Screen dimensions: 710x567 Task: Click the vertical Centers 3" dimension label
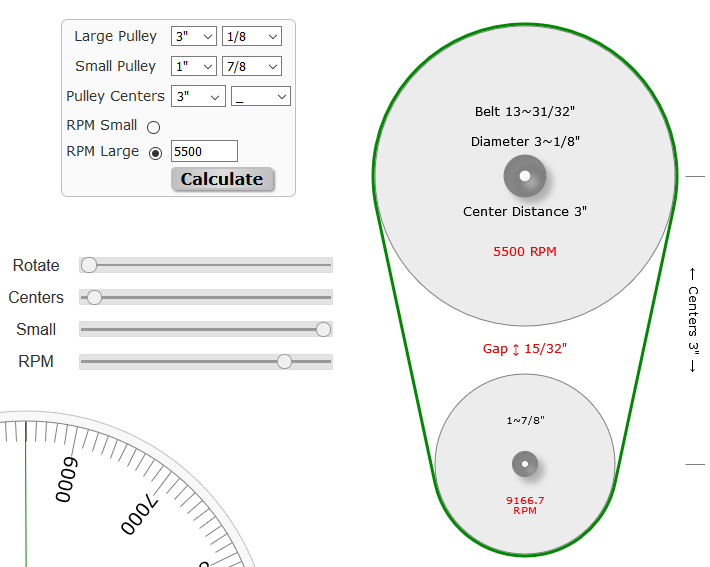click(693, 320)
